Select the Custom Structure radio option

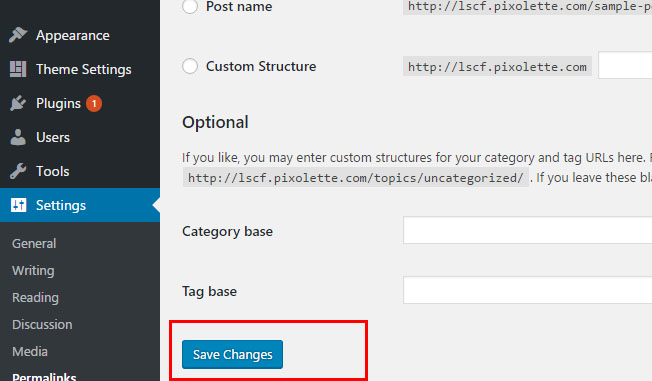tap(190, 66)
